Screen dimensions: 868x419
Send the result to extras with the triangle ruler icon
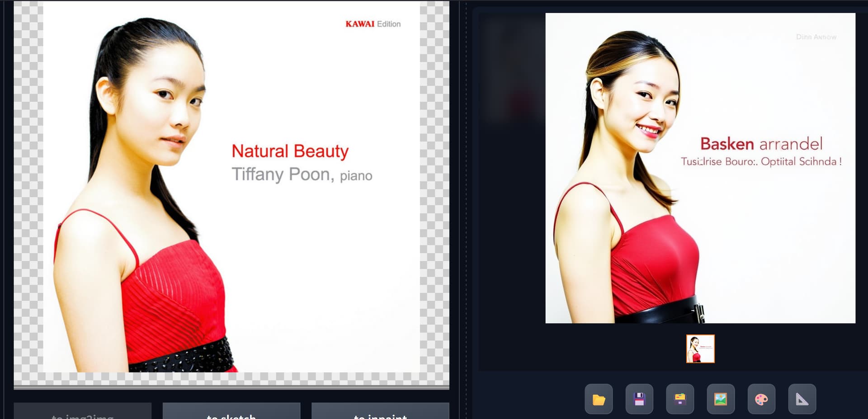tap(802, 399)
